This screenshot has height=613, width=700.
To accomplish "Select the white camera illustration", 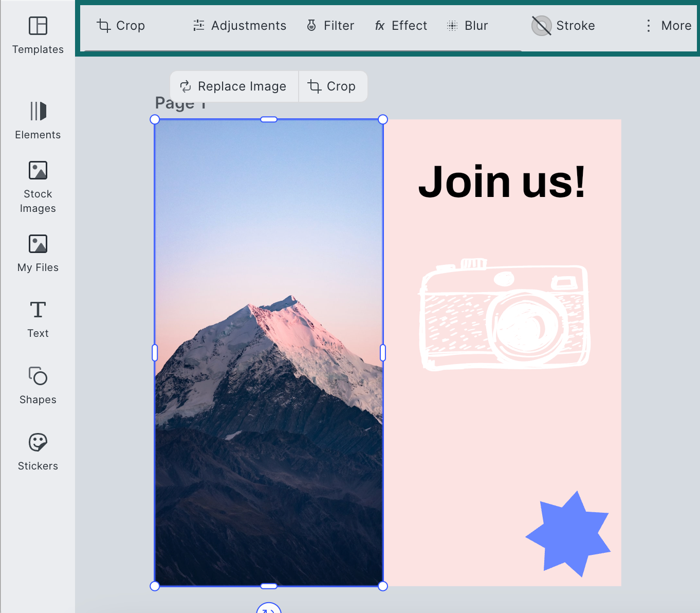I will pyautogui.click(x=505, y=314).
